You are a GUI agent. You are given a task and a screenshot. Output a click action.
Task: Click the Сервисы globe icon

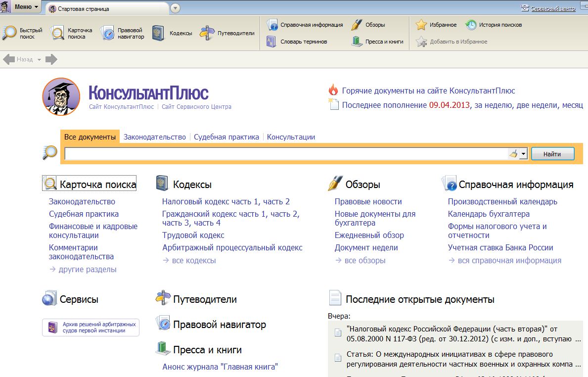(49, 299)
